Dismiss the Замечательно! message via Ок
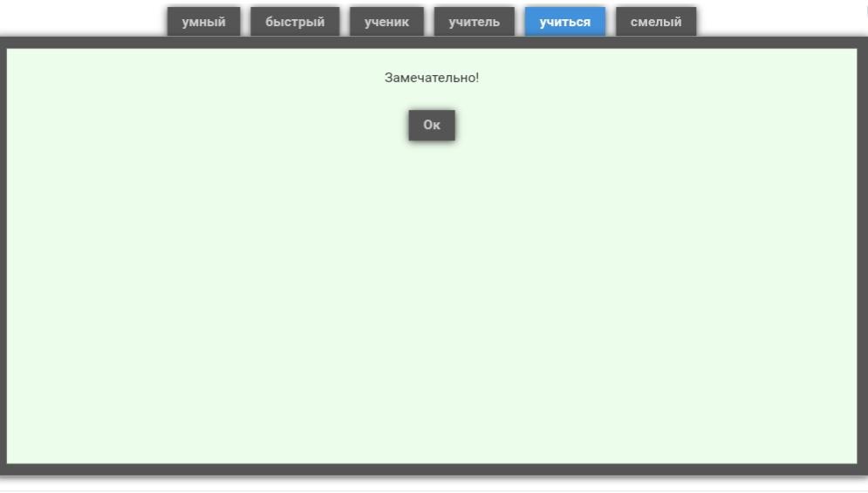Screen dimensions: 868x493 (x=432, y=125)
